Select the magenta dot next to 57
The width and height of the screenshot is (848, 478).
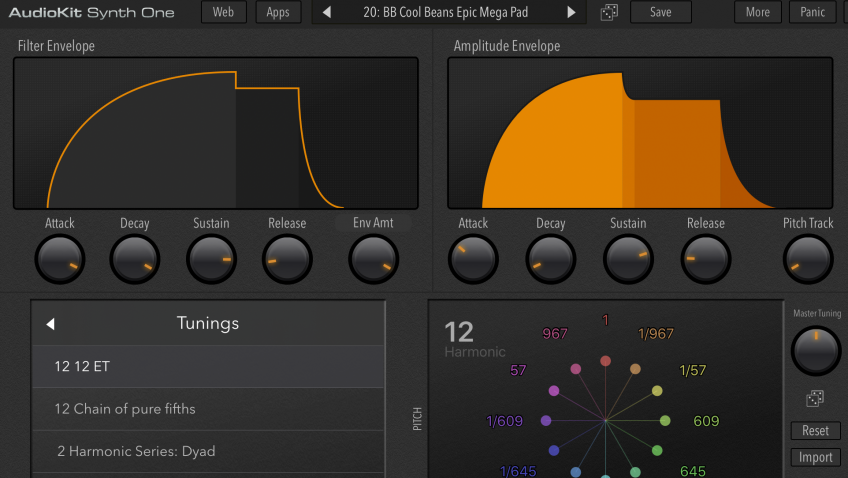tap(554, 390)
